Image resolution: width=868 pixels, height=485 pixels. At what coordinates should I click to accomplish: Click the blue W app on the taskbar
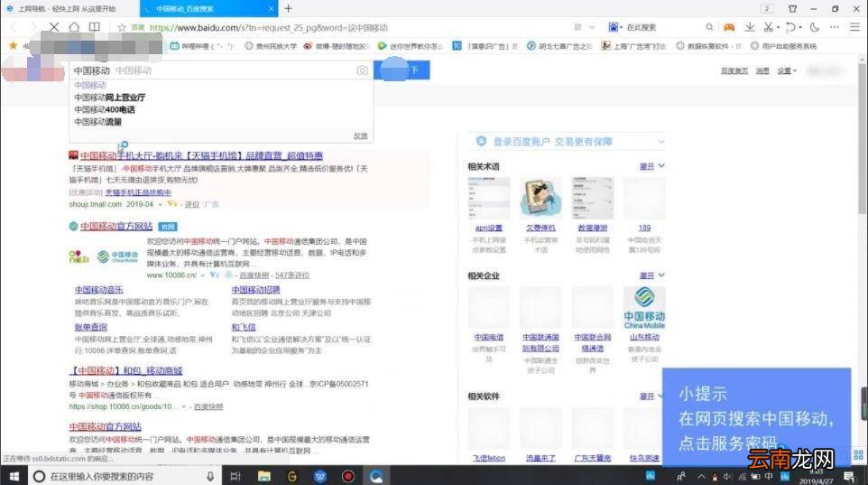(x=320, y=476)
